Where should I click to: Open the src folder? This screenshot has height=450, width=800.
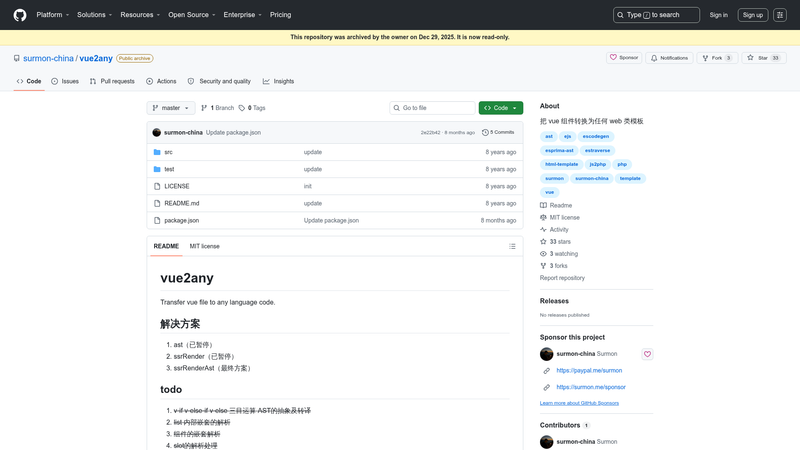point(168,152)
